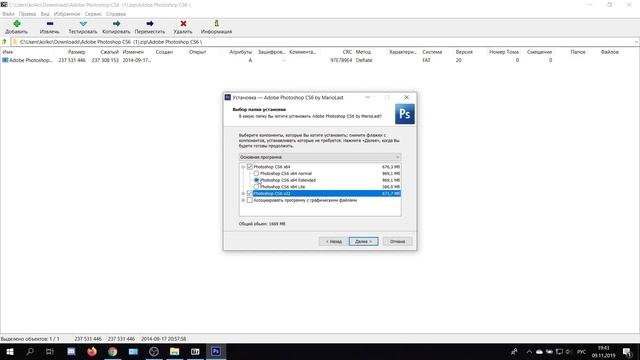
Task: Open the Справка menu in 7-Zip
Action: click(116, 14)
